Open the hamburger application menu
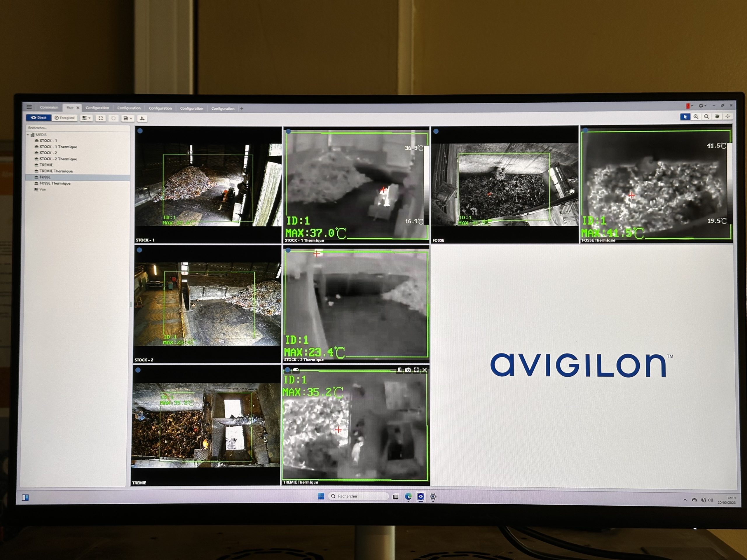The width and height of the screenshot is (747, 560). click(x=29, y=107)
